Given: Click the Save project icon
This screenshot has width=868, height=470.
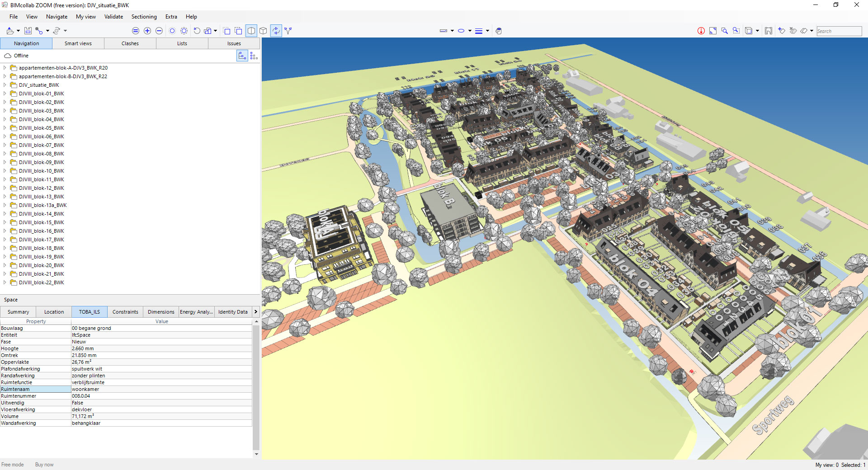Looking at the screenshot, I should pyautogui.click(x=28, y=31).
